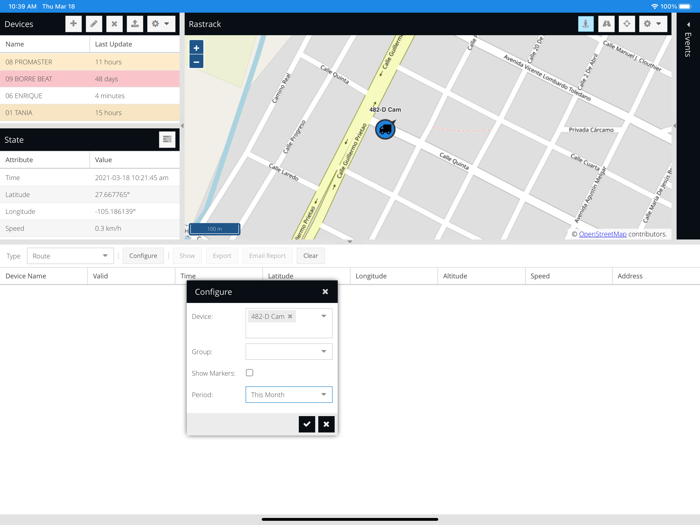Viewport: 700px width, 525px height.
Task: Toggle the live routes road icon in the Rastrack toolbar
Action: click(606, 24)
